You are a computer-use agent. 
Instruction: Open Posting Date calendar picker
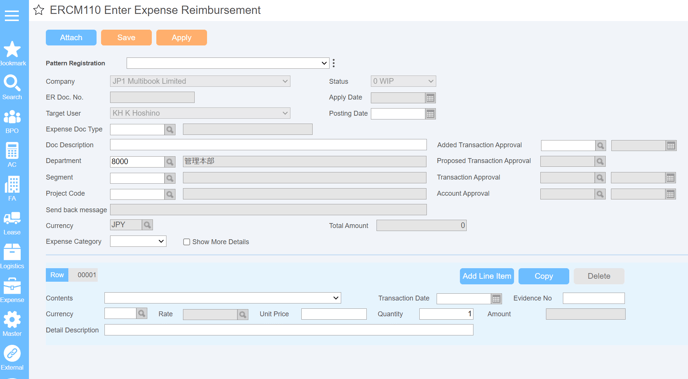430,114
